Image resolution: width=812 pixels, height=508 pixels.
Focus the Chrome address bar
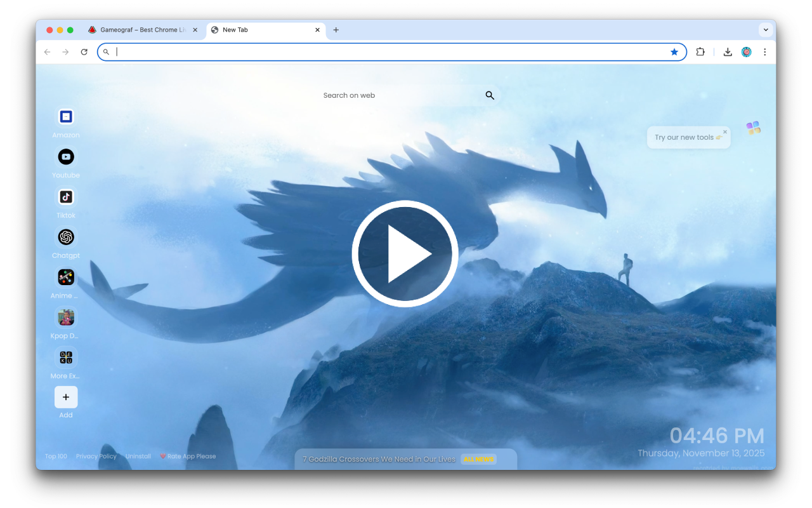pyautogui.click(x=391, y=52)
